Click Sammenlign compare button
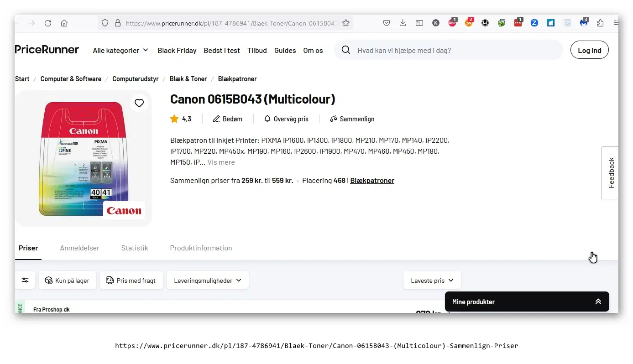The width and height of the screenshot is (633, 364). (x=352, y=119)
